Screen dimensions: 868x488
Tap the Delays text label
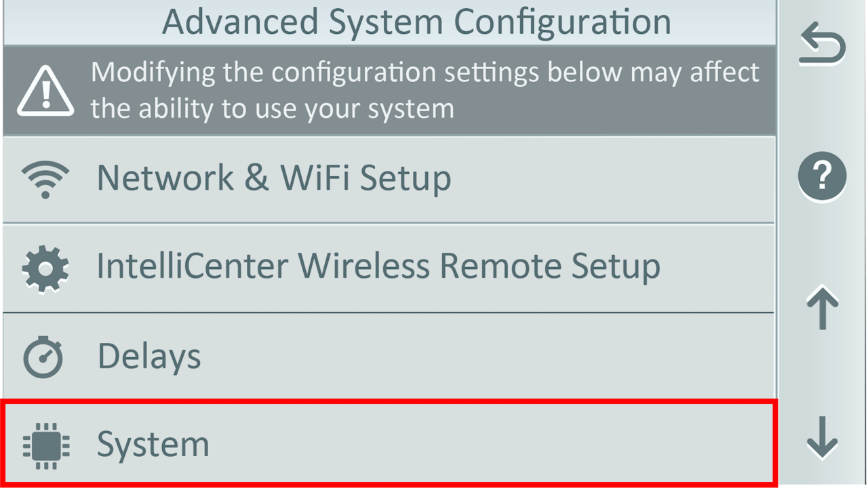(x=150, y=355)
